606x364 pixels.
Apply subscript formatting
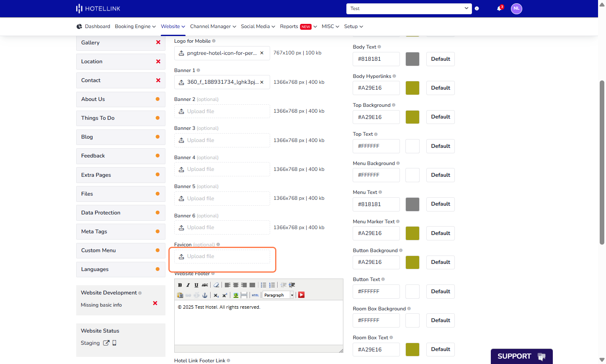pos(216,295)
